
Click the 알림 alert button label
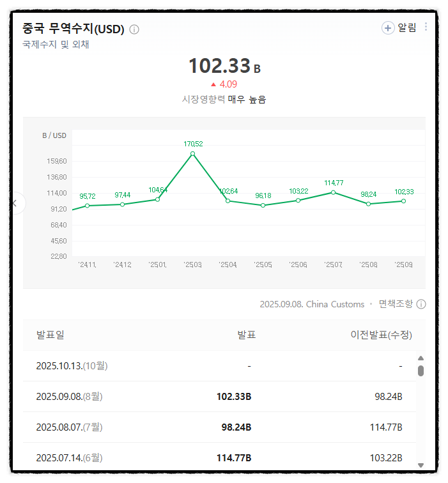point(407,27)
